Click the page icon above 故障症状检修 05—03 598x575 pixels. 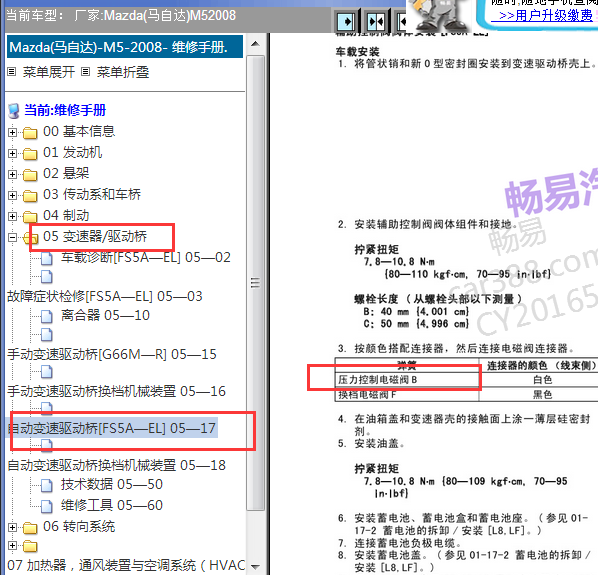(x=47, y=277)
